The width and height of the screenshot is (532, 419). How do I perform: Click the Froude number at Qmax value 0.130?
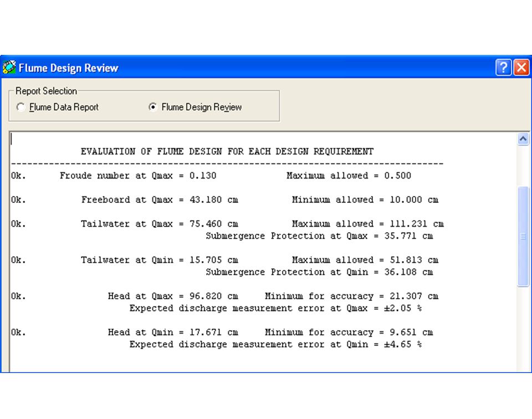click(203, 175)
